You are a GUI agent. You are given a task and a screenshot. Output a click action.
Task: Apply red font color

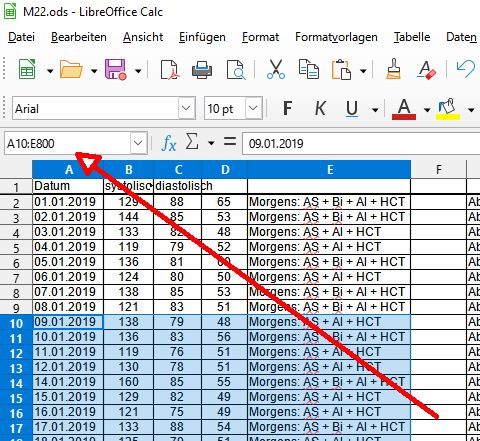[x=404, y=109]
